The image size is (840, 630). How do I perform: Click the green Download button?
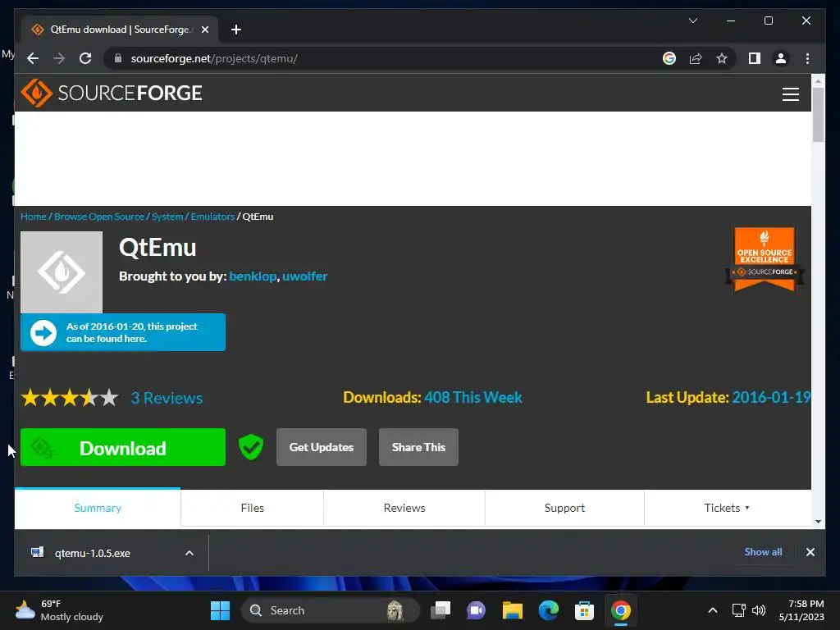point(123,447)
